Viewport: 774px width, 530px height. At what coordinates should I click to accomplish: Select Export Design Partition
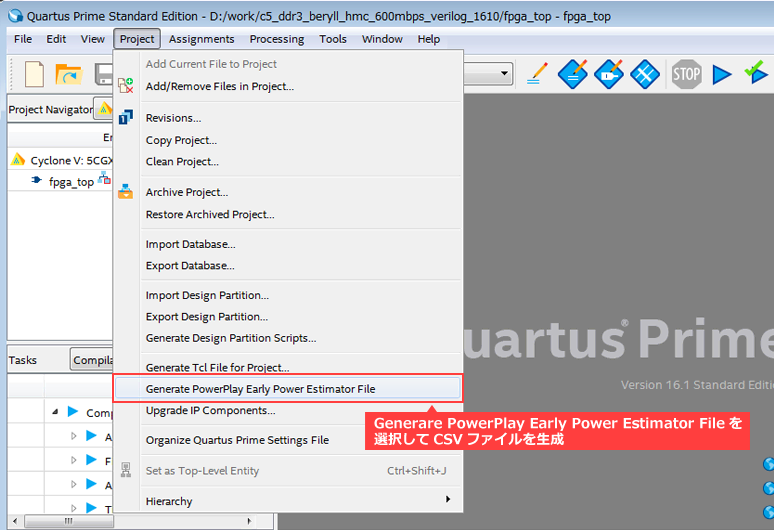(x=288, y=316)
